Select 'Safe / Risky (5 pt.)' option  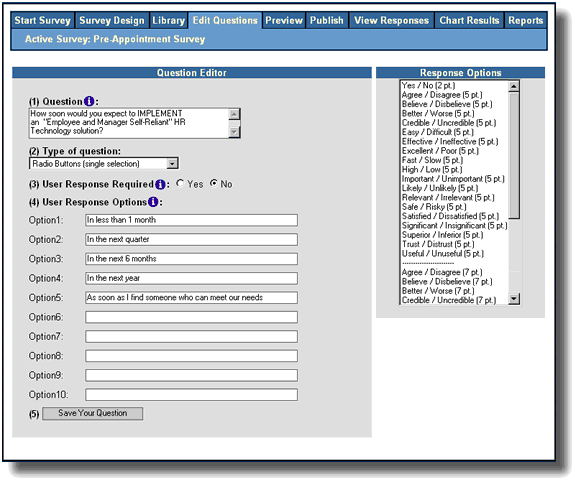coord(434,207)
